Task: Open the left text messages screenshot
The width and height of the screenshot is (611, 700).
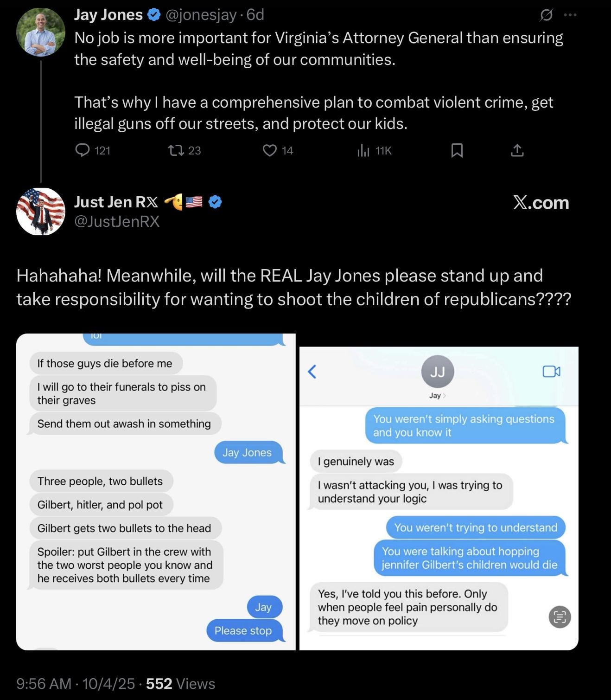Action: pyautogui.click(x=156, y=492)
